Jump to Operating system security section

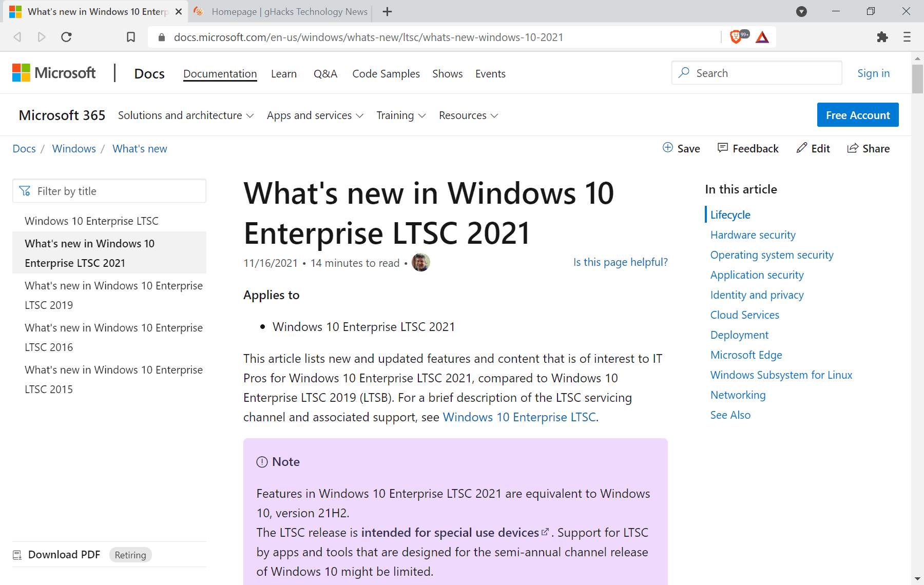click(x=772, y=255)
